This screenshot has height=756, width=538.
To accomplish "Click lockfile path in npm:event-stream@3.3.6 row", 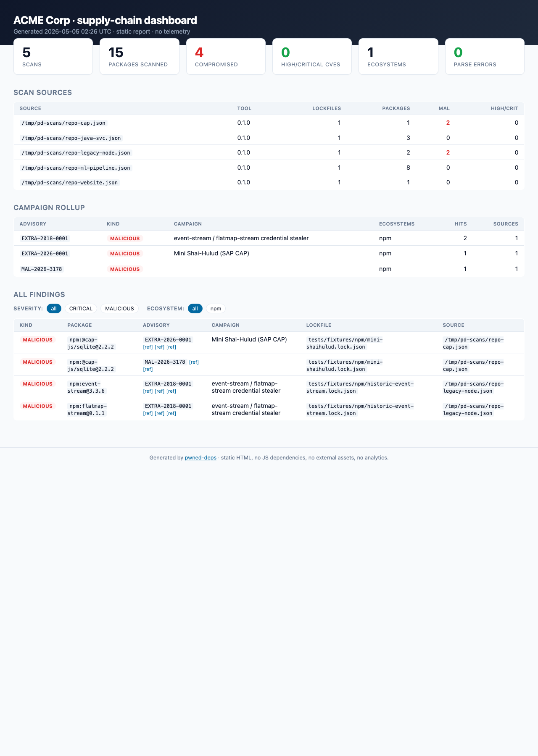I will tap(361, 387).
